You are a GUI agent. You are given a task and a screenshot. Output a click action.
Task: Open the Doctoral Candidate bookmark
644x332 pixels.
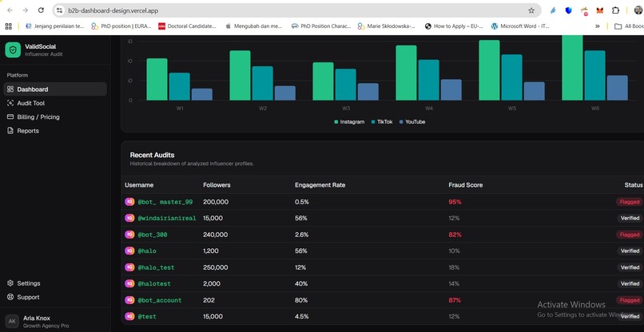click(x=187, y=26)
